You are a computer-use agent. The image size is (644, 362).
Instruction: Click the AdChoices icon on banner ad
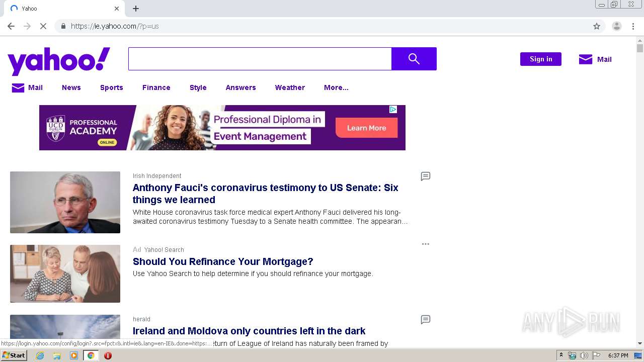tap(393, 109)
